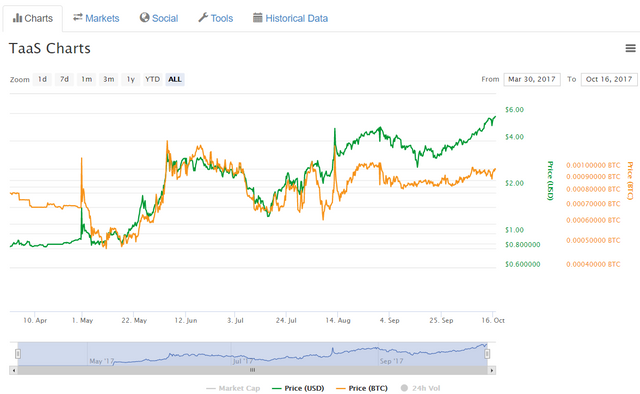Click the 24. Jul x-axis label
The width and height of the screenshot is (640, 394).
pos(286,321)
